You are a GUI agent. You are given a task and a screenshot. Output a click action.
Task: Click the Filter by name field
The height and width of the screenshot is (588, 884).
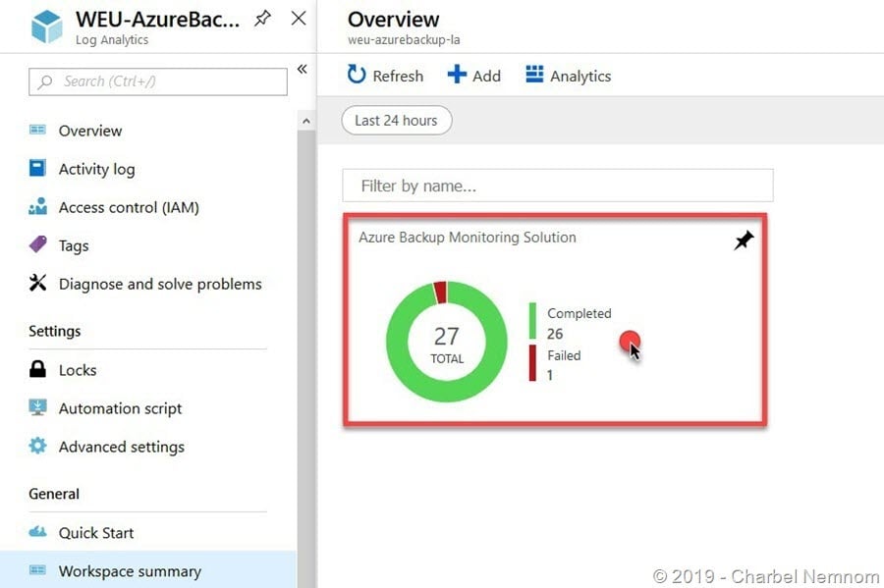558,186
